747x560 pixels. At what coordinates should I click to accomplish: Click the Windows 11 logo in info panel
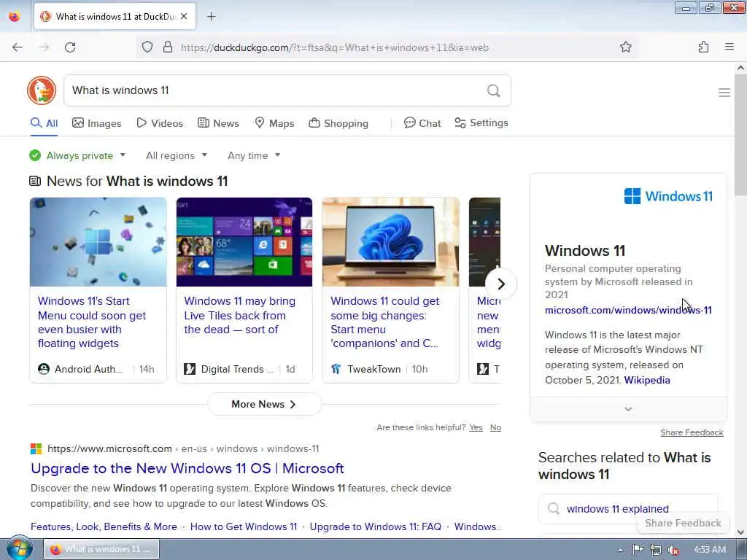[x=668, y=196]
